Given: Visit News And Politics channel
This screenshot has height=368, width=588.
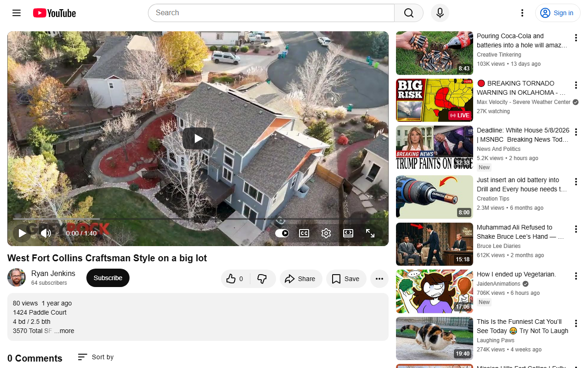Looking at the screenshot, I should pos(498,149).
